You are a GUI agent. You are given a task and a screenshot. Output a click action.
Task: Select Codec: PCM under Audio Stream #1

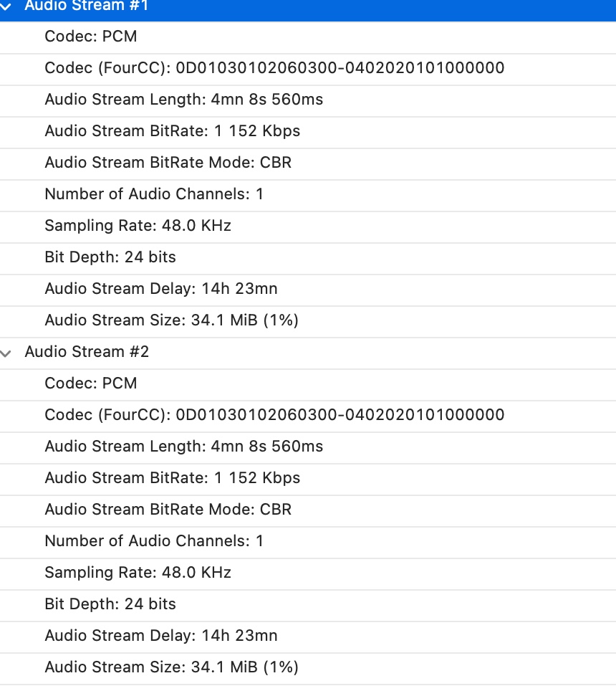click(91, 37)
